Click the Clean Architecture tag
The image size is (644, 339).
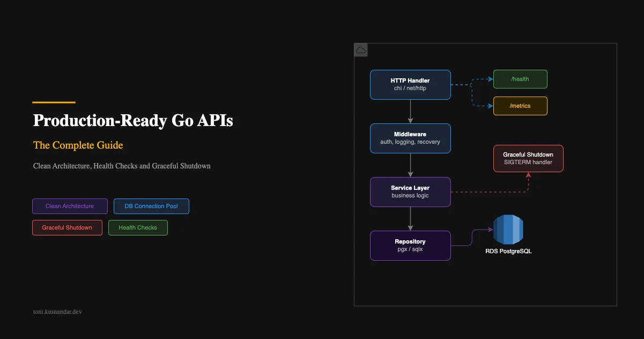[x=70, y=206]
